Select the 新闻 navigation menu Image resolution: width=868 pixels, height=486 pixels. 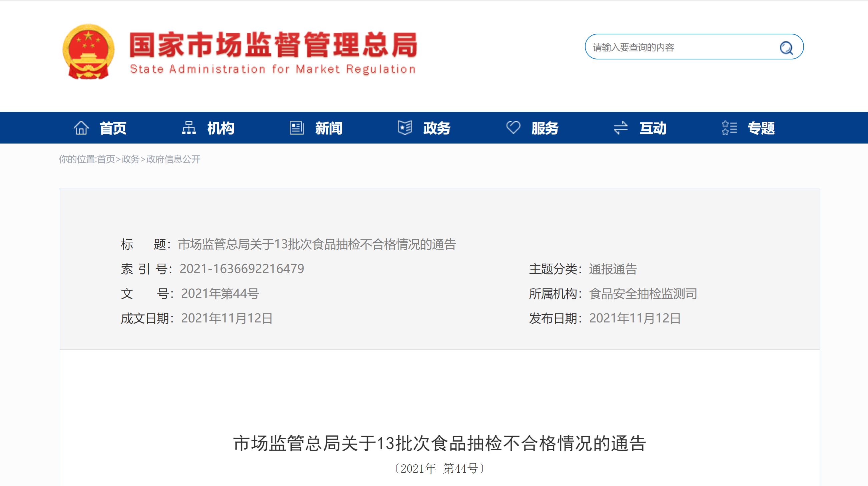click(x=329, y=128)
